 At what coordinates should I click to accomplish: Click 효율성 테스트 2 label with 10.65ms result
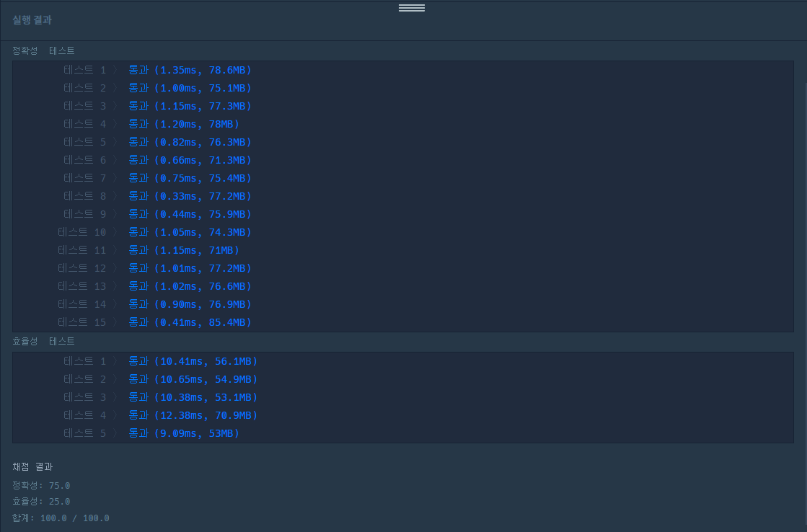tap(84, 379)
